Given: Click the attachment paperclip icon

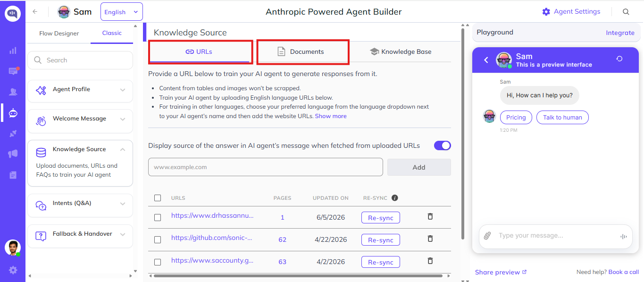Looking at the screenshot, I should [487, 235].
